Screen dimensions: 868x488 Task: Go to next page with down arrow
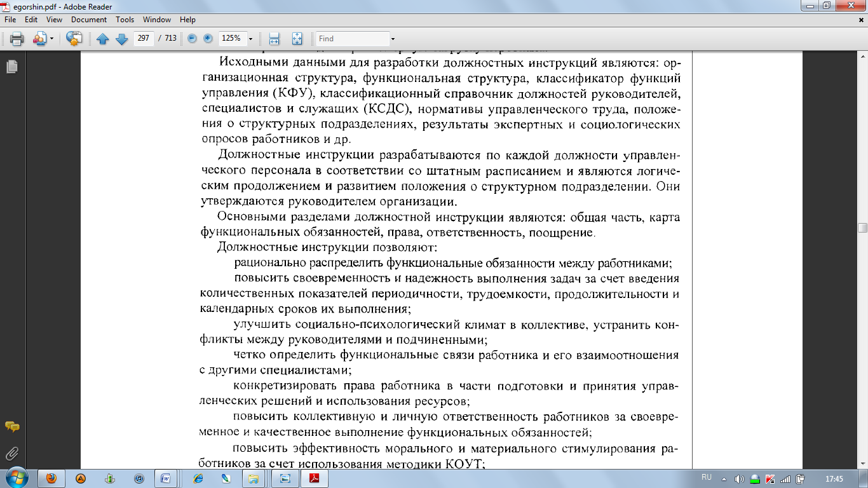click(122, 39)
